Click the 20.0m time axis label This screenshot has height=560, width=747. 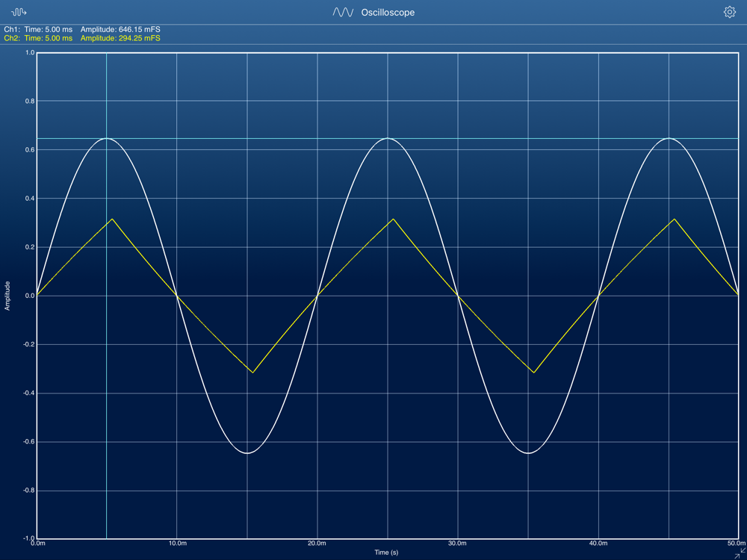pos(317,544)
